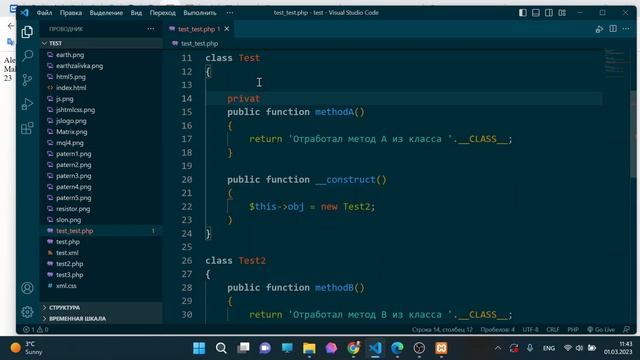Open XAMPP from taskbar
Screen dimensions: 640x360
tap(441, 348)
